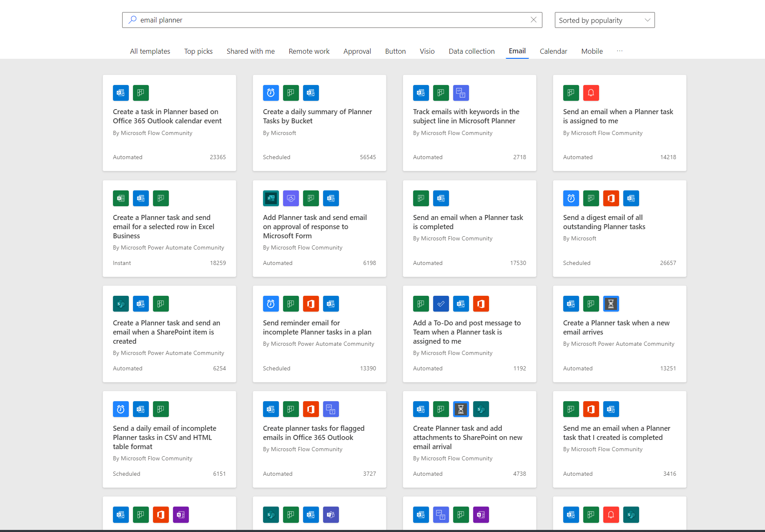Viewport: 765px width, 532px height.
Task: Click the Office 365 icon on 'Send a digest email' card
Action: point(611,198)
